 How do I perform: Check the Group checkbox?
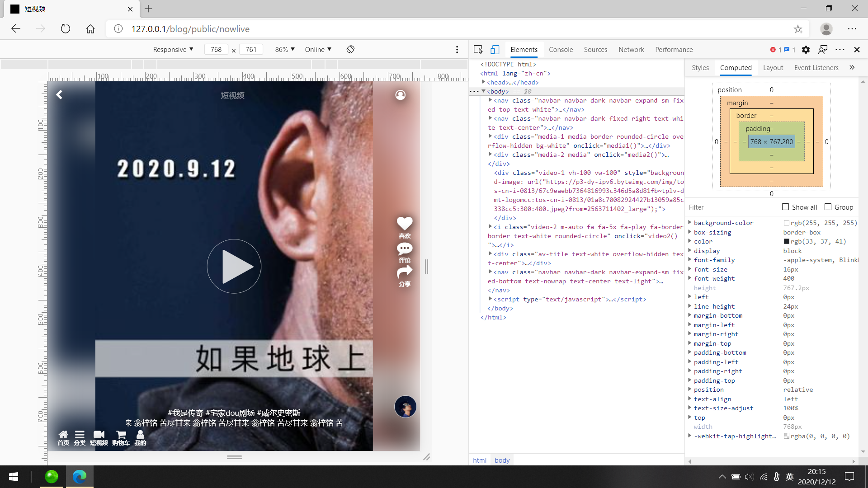pos(828,207)
